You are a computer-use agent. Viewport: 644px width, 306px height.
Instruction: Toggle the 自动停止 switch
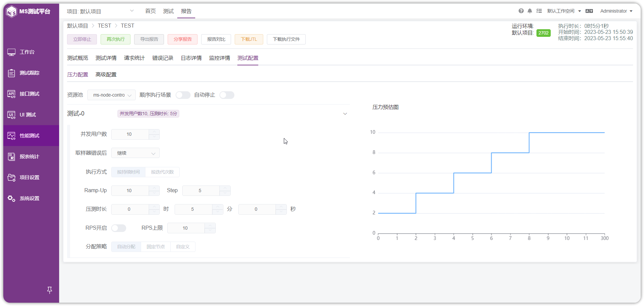coord(227,95)
